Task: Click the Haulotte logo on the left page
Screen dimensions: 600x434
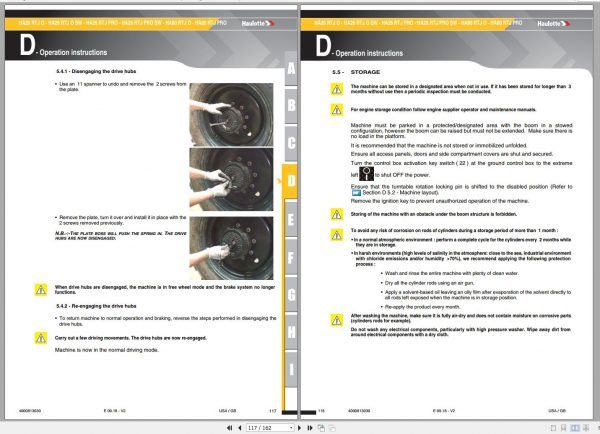Action: click(x=258, y=23)
